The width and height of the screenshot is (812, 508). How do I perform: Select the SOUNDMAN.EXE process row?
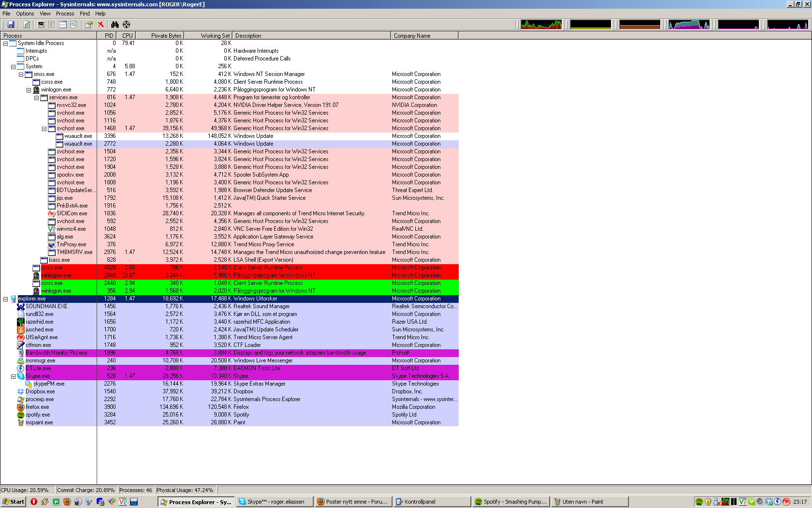point(229,306)
